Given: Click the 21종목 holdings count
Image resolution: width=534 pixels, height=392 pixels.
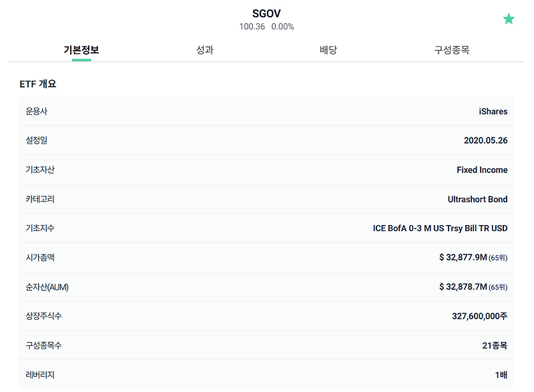Looking at the screenshot, I should pos(493,346).
